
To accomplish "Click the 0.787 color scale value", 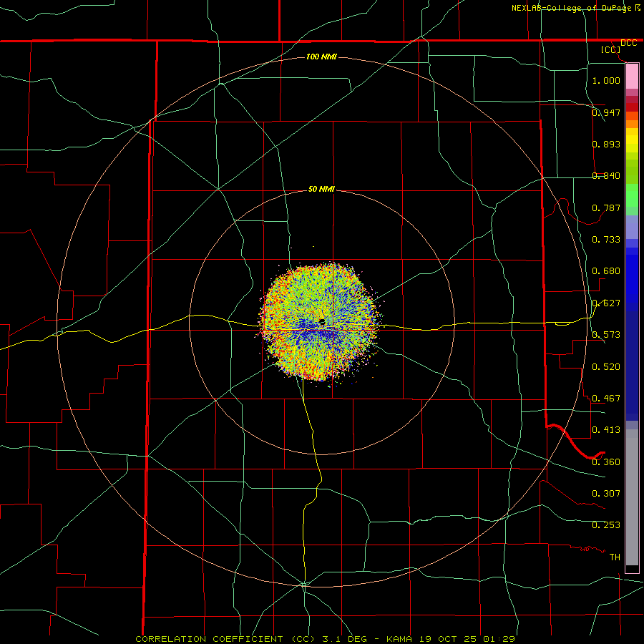I will (606, 208).
